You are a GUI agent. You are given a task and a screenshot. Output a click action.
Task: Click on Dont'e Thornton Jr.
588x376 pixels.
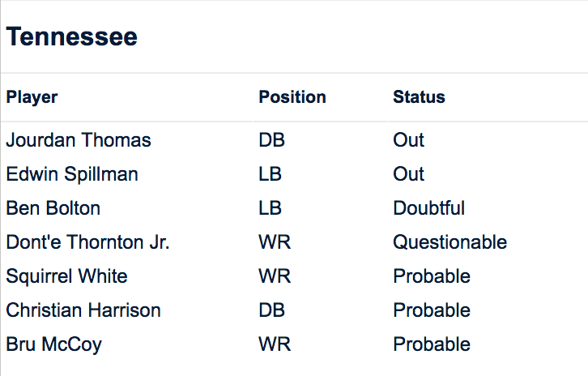[x=87, y=242]
